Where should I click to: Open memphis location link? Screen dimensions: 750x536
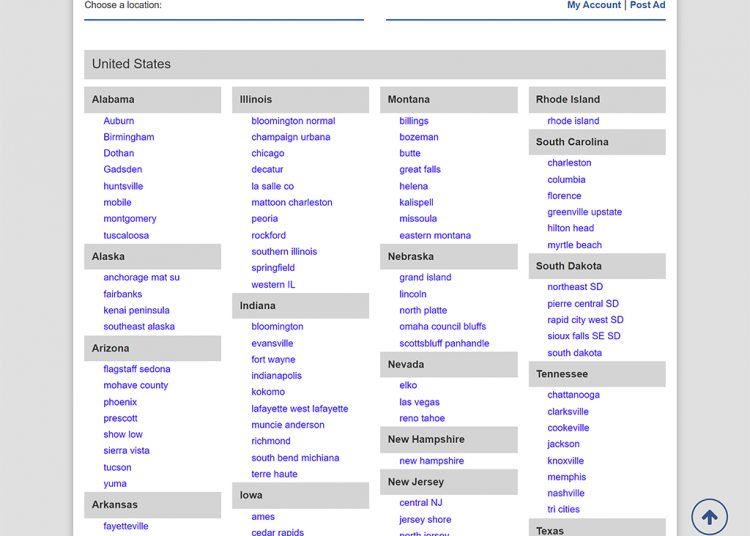566,478
